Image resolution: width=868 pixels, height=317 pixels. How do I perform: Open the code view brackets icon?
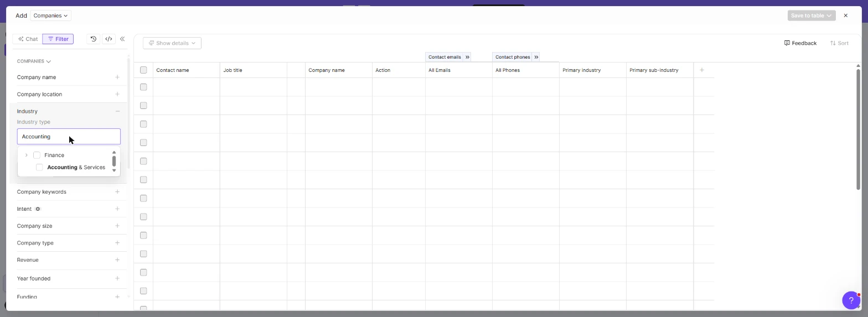(x=108, y=39)
